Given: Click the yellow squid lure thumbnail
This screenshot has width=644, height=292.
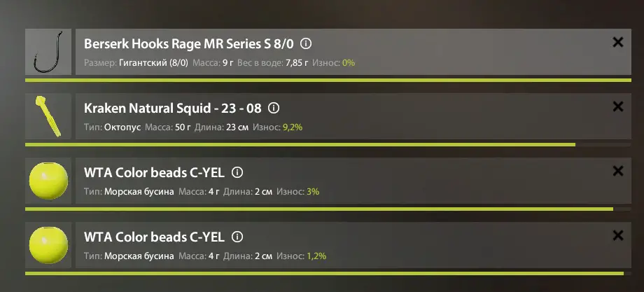Looking at the screenshot, I should pos(48,116).
